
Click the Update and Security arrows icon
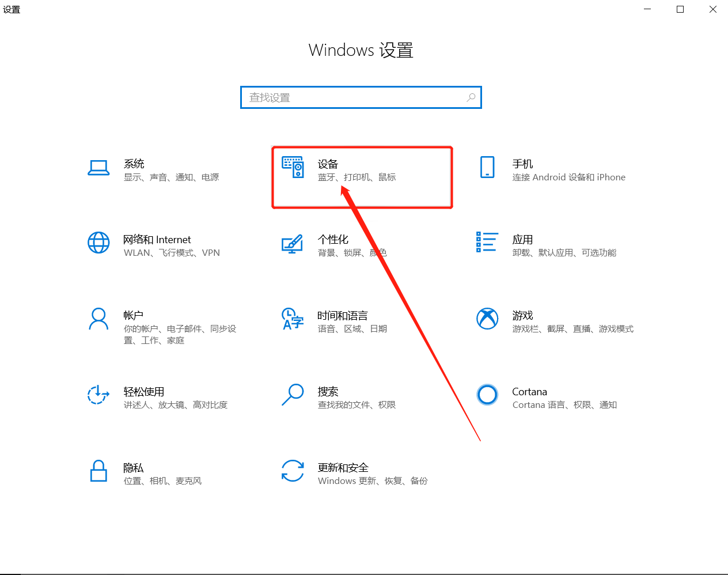(x=293, y=471)
